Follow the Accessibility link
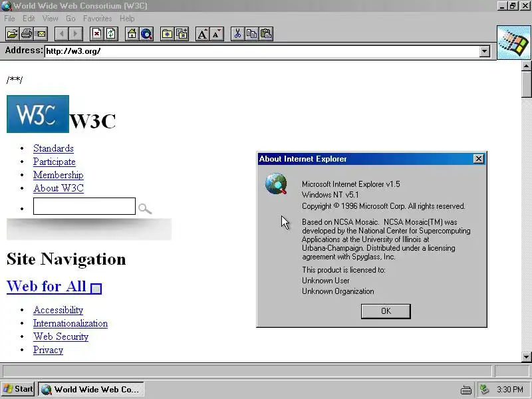This screenshot has width=532, height=399. coord(58,310)
